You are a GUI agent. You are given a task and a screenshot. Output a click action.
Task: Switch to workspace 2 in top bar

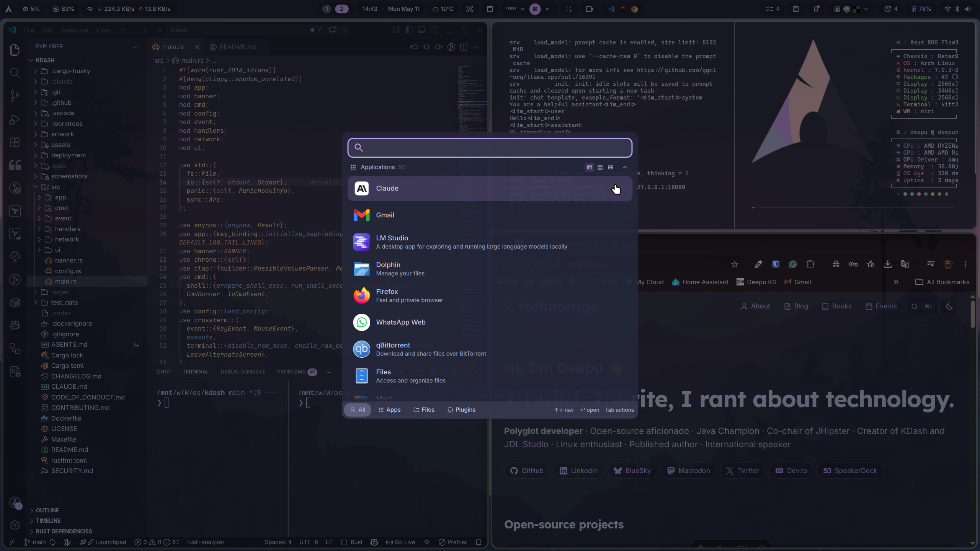coord(342,9)
